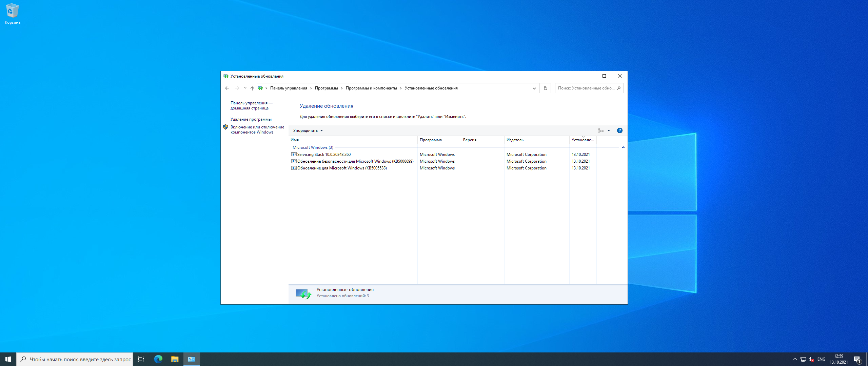Open Task View from the taskbar
Screen dimensions: 868x366
point(141,359)
